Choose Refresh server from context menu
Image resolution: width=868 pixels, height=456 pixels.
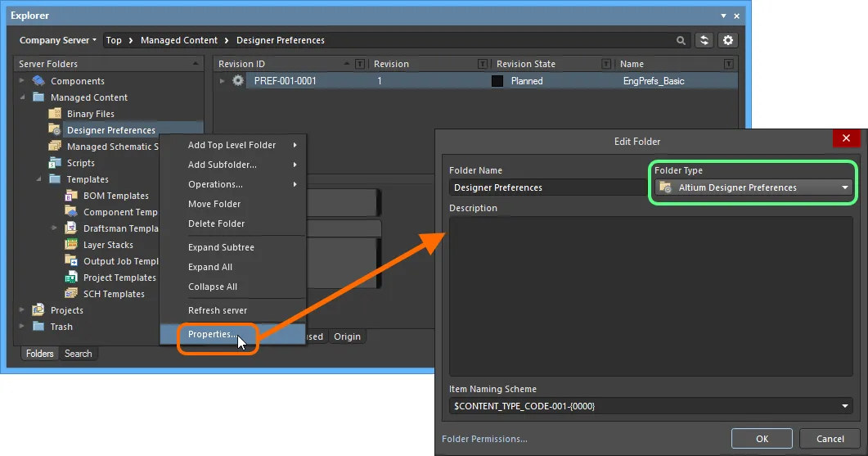(232, 310)
